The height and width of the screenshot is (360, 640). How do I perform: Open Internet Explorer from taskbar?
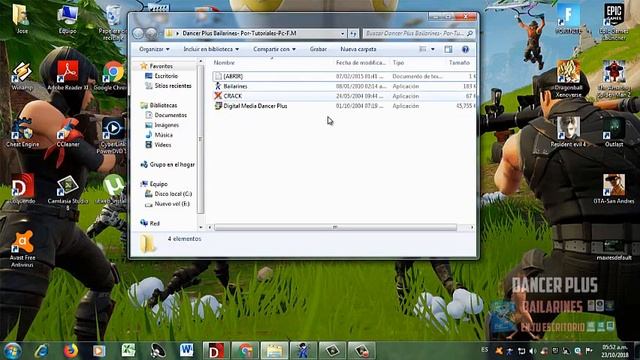pyautogui.click(x=42, y=351)
